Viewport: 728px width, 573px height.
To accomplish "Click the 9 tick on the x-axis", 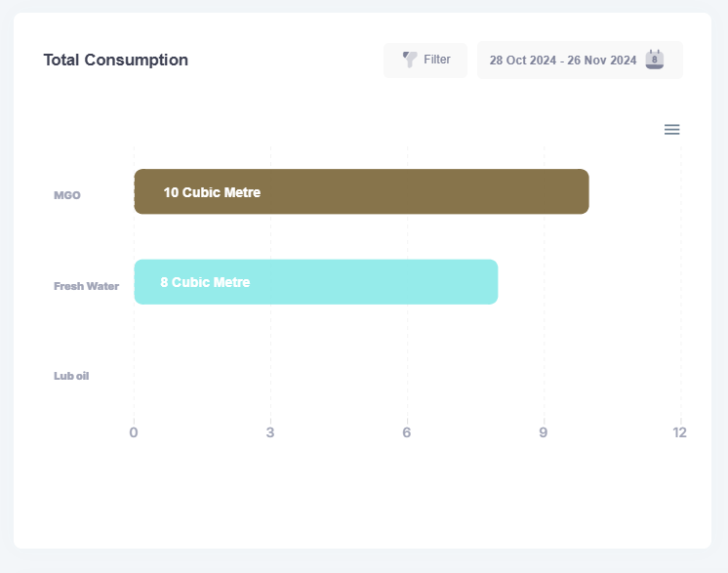I will [x=544, y=432].
